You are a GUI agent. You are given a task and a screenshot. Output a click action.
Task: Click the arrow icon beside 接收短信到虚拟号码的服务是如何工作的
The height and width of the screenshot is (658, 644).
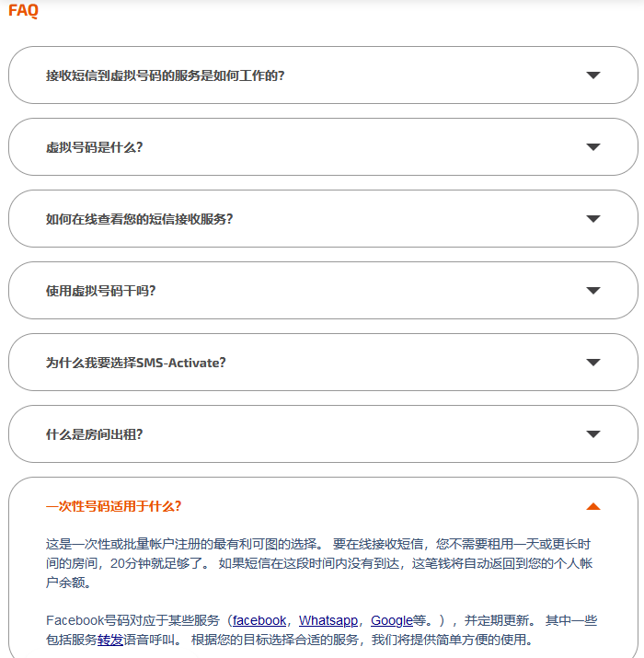click(593, 75)
